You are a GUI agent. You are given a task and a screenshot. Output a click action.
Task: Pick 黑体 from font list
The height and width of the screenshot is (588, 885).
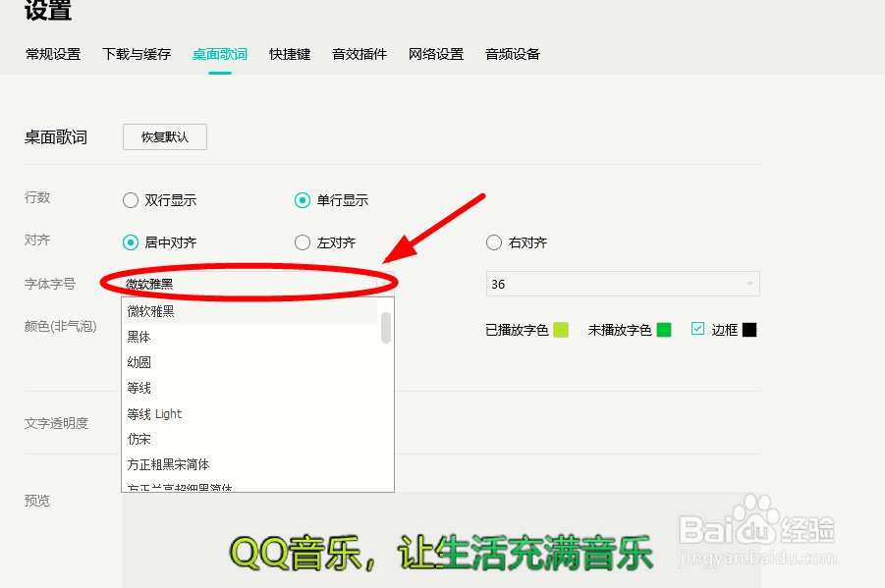click(250, 337)
